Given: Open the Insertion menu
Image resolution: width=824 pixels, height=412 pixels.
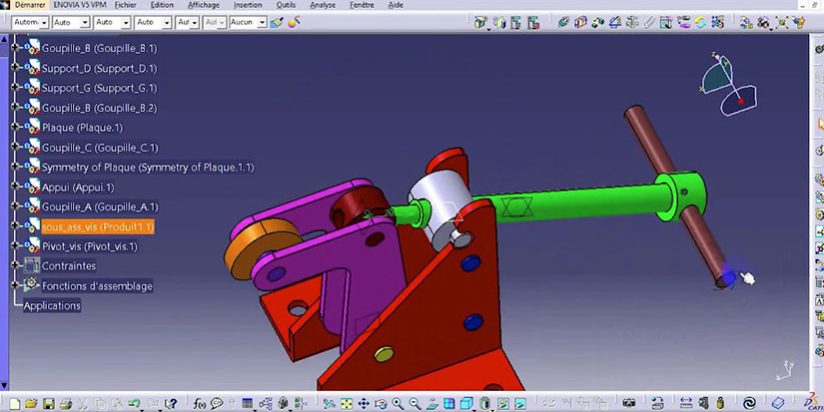Looking at the screenshot, I should (x=247, y=5).
